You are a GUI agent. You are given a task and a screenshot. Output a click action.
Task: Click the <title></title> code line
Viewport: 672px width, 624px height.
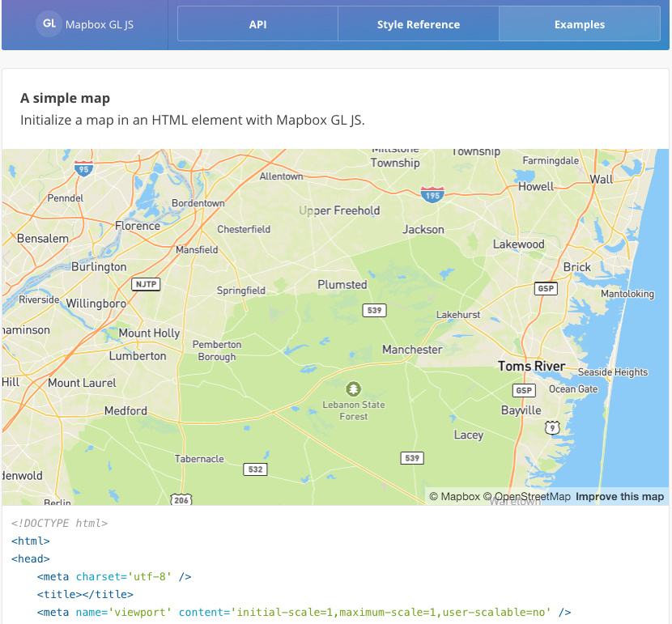[x=85, y=594]
